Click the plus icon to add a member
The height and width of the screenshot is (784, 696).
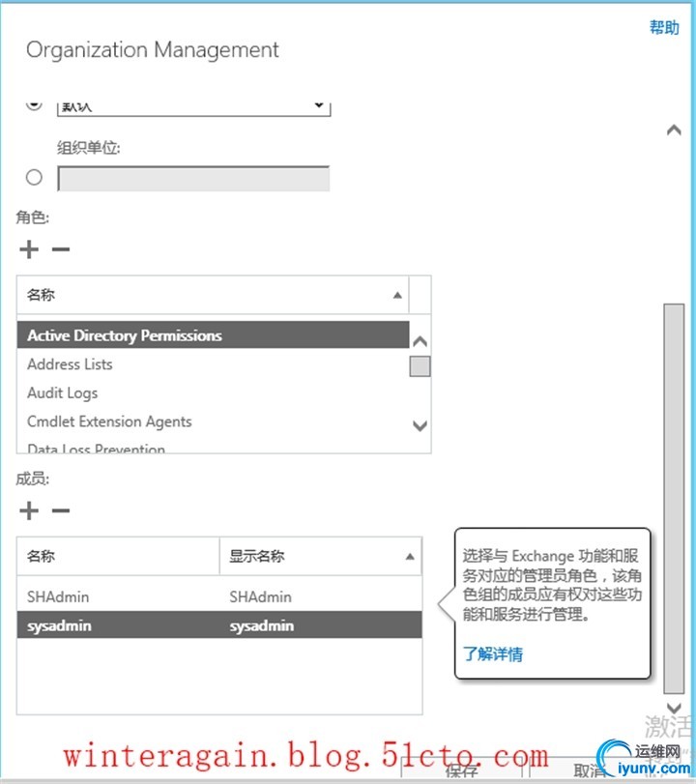(29, 510)
